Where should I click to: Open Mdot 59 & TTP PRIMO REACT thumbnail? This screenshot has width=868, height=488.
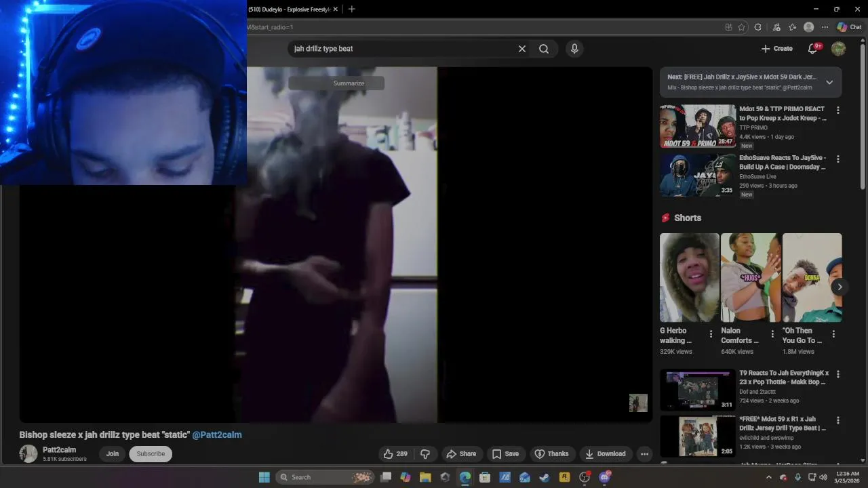click(x=698, y=126)
